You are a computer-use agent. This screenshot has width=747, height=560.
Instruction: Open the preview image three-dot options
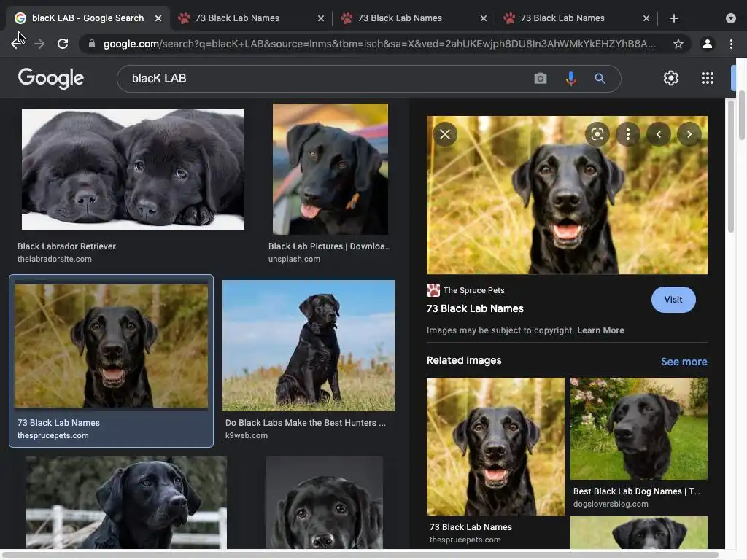pyautogui.click(x=628, y=134)
